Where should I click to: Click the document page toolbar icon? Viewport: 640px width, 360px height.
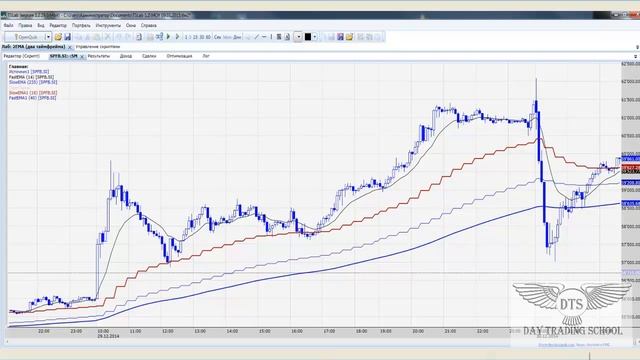pyautogui.click(x=139, y=37)
